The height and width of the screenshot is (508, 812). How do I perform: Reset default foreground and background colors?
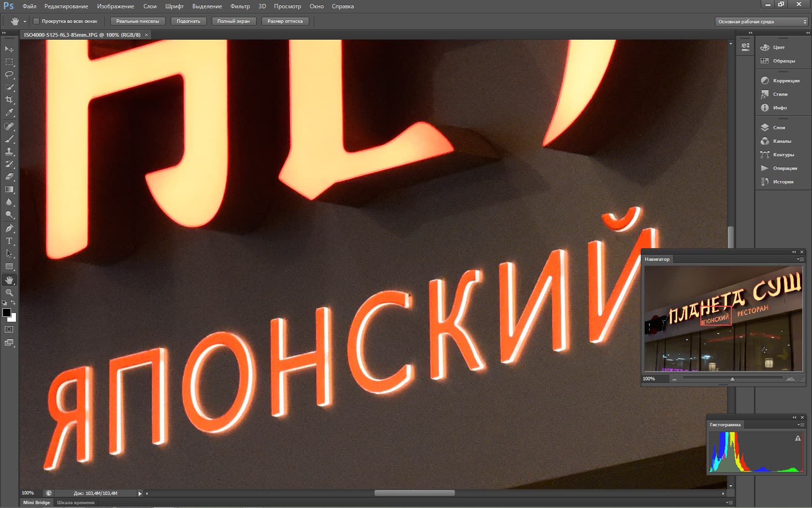pos(4,303)
